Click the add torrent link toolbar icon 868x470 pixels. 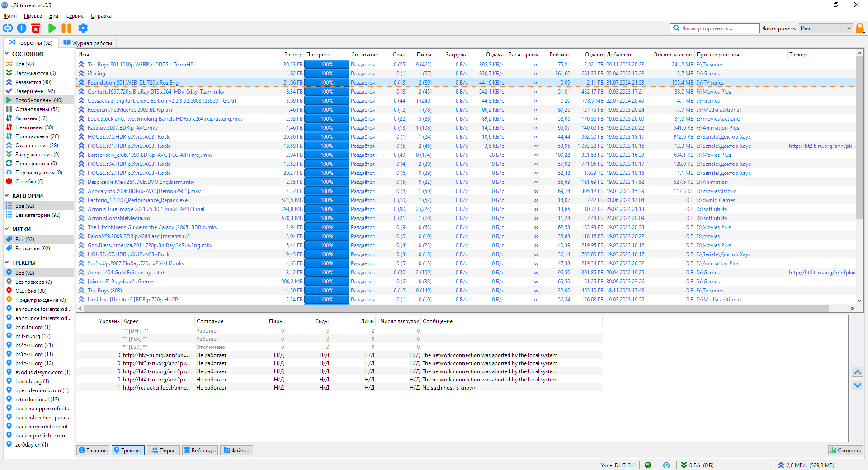(8, 28)
